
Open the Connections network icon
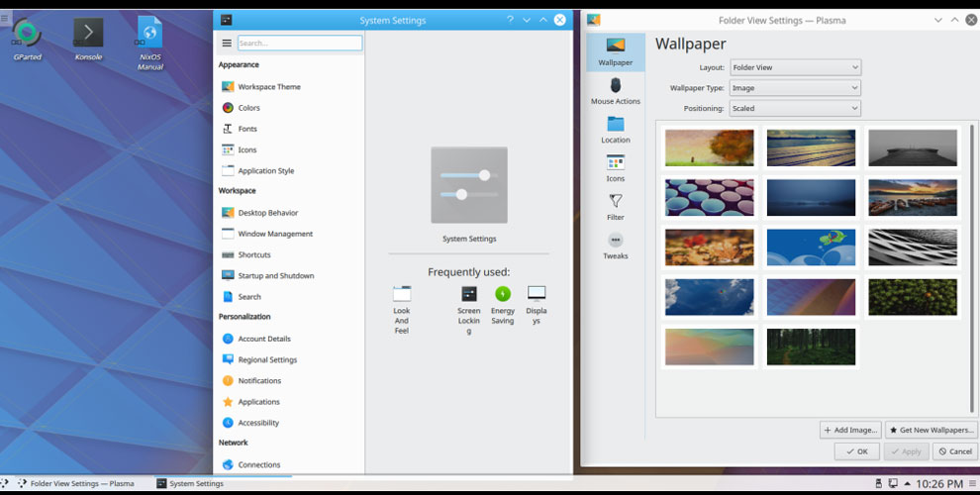(228, 465)
